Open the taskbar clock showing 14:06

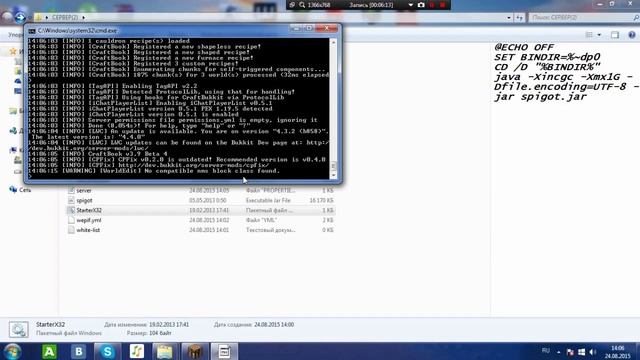pyautogui.click(x=618, y=352)
